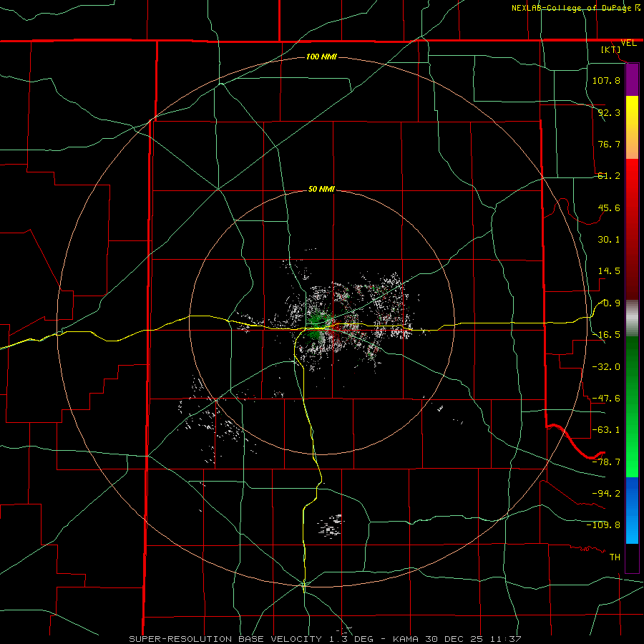Click the -94.2 velocity scale value
Screen dimensions: 644x644
(606, 493)
